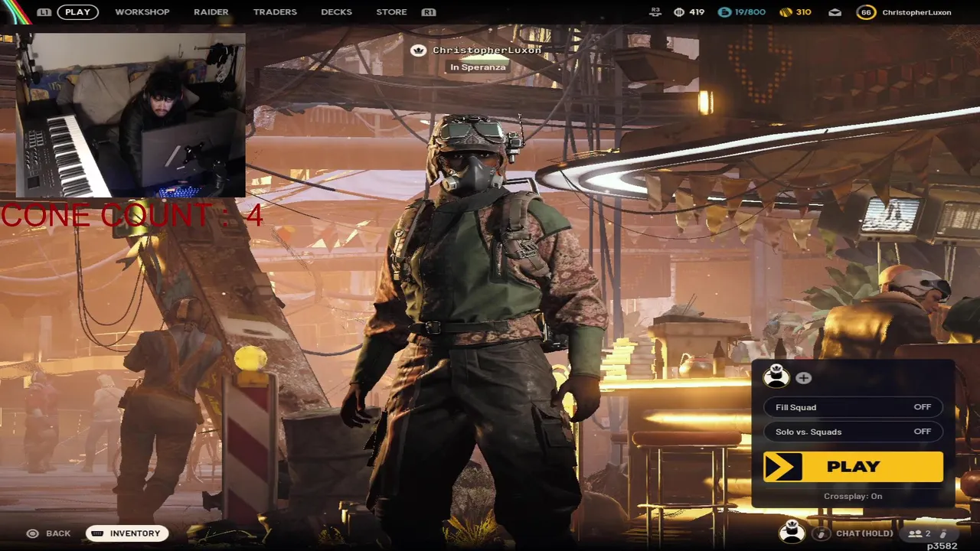
Task: Add a squad member with plus icon
Action: tap(803, 378)
